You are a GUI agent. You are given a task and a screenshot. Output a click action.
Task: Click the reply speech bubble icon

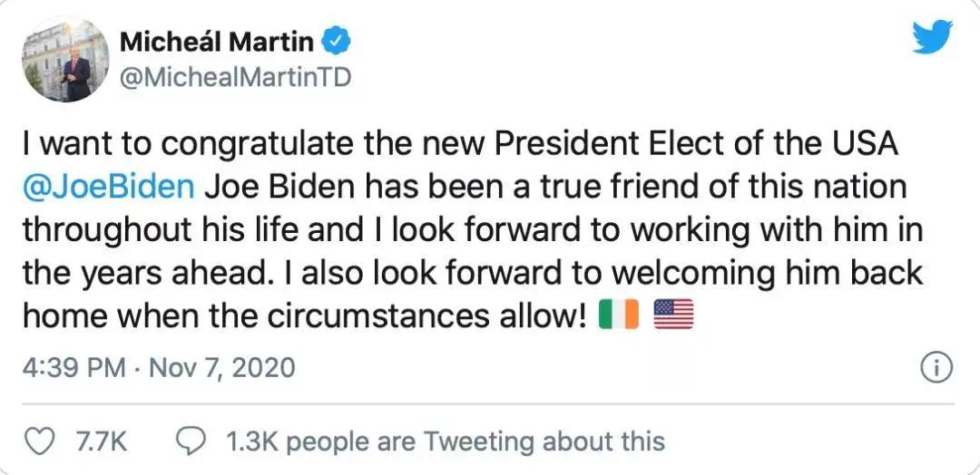coord(190,441)
